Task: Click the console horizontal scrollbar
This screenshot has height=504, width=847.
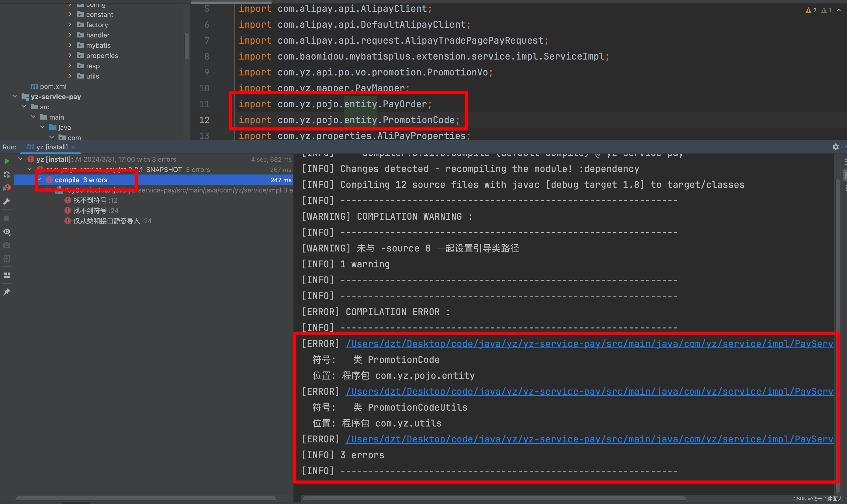Action: (494, 498)
